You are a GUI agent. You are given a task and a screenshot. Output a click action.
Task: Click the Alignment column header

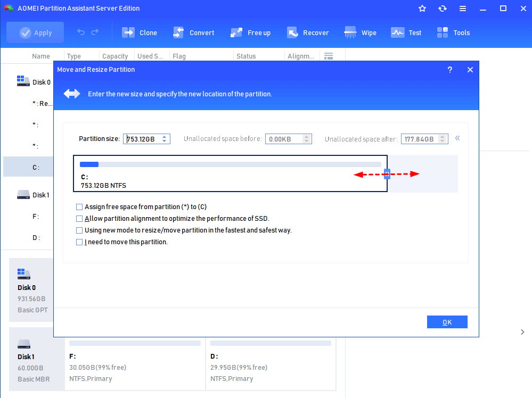pyautogui.click(x=300, y=56)
